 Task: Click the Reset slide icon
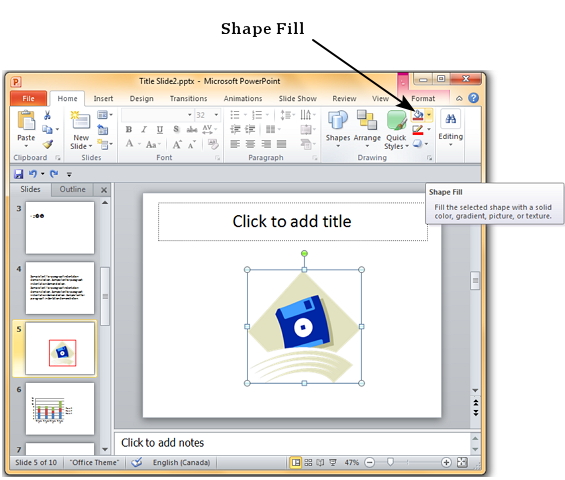[103, 129]
